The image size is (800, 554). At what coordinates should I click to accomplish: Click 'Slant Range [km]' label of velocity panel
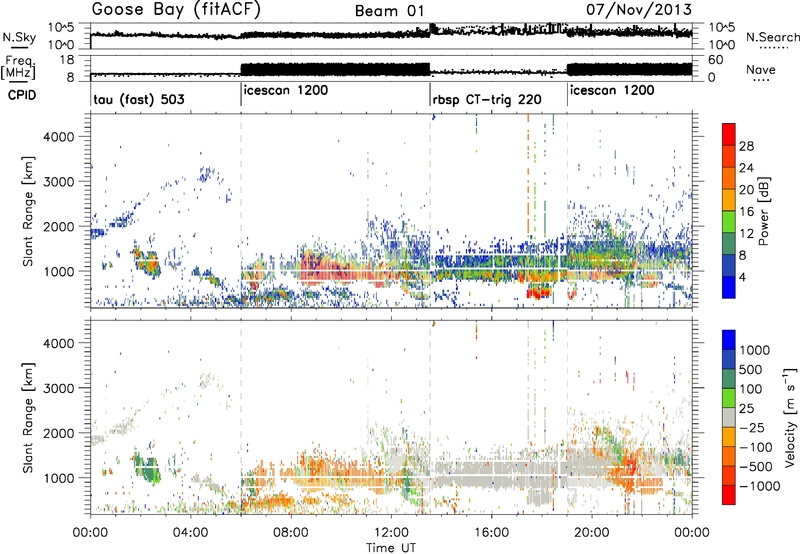click(x=28, y=418)
